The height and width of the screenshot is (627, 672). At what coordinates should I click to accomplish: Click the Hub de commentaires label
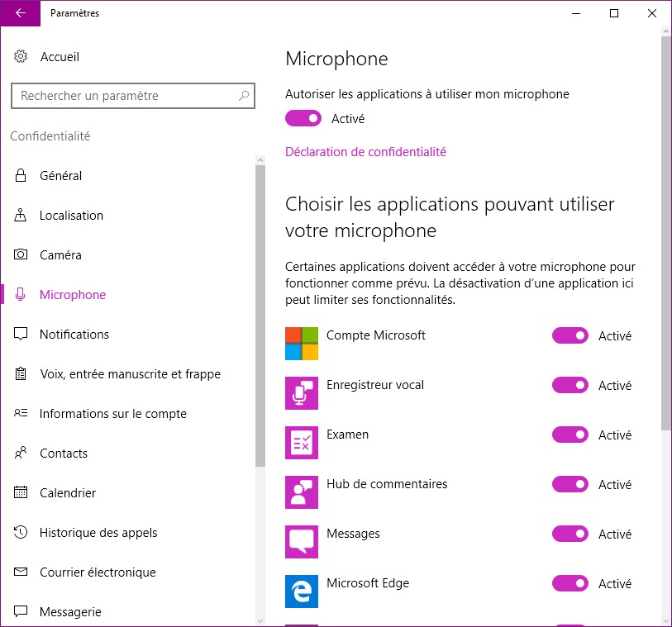387,484
